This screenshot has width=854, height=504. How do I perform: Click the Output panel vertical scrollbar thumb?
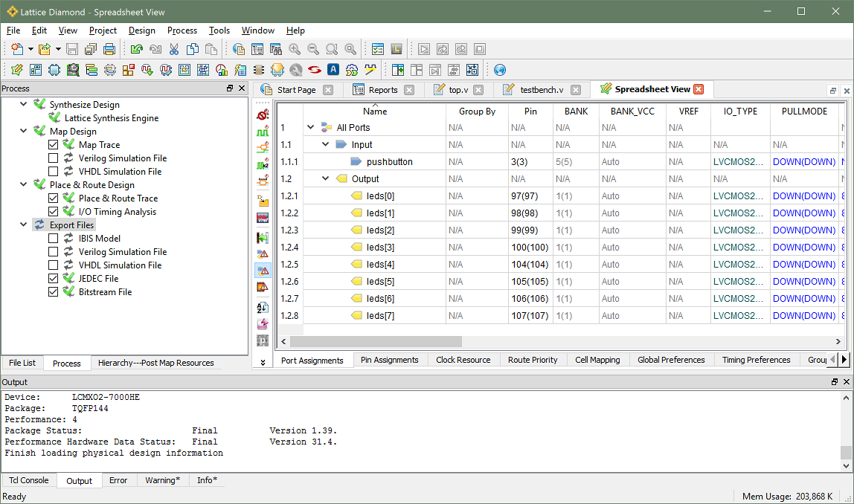pyautogui.click(x=845, y=452)
